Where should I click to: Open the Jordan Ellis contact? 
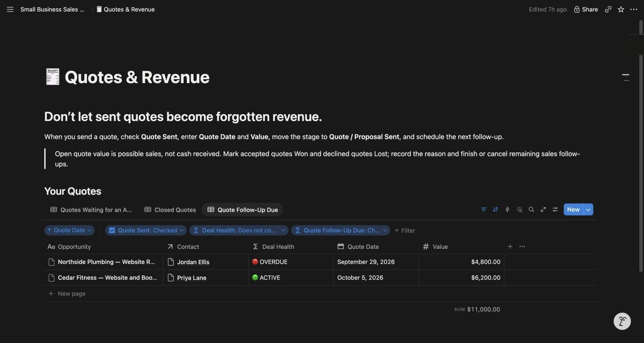(x=193, y=262)
